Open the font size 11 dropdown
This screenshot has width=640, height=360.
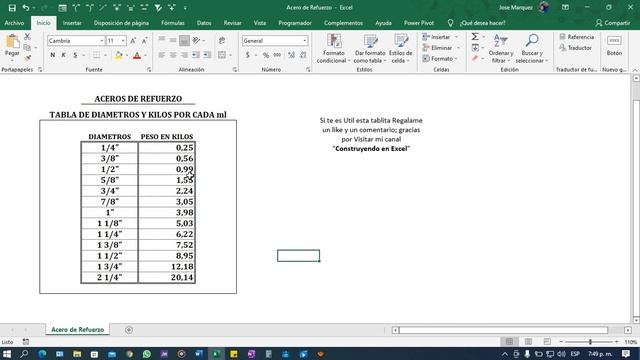tap(123, 41)
